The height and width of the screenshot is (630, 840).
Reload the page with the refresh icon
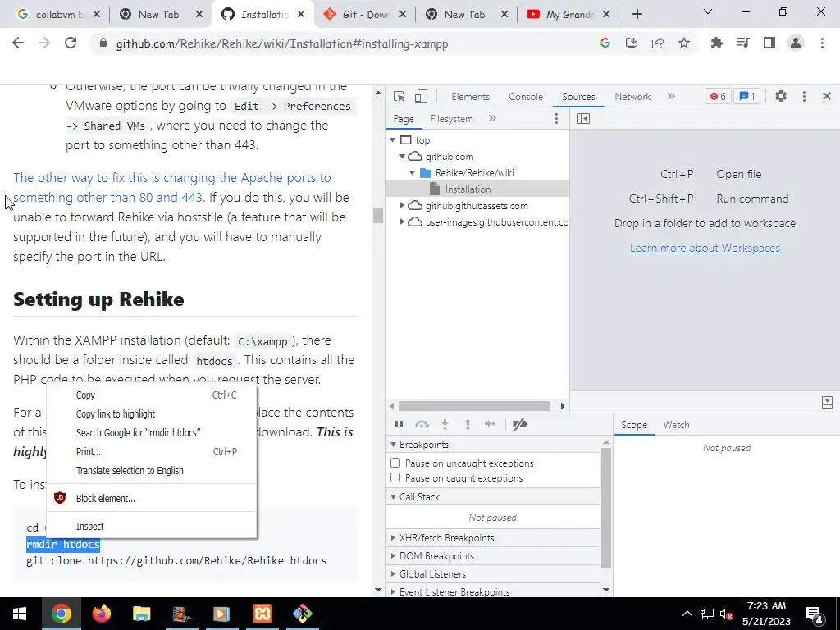71,43
